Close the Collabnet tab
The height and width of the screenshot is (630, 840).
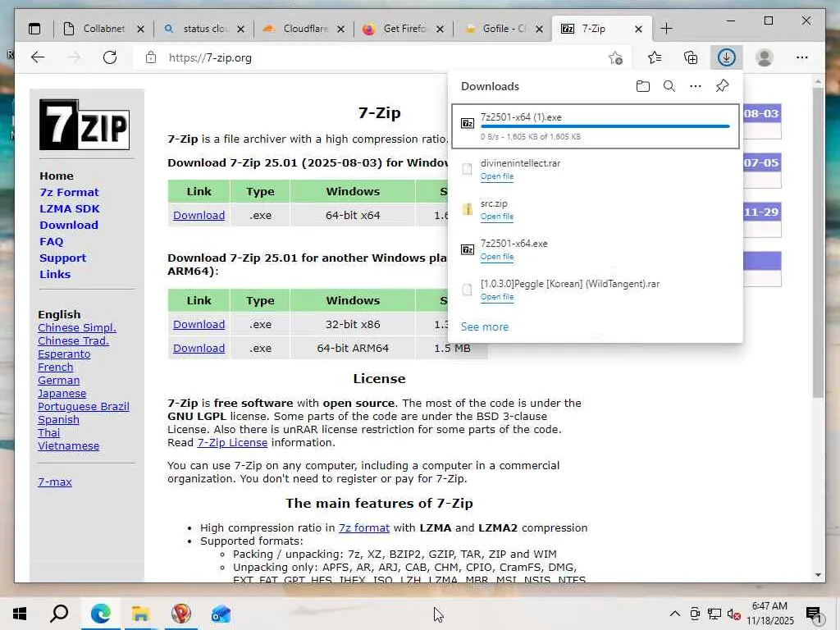point(140,29)
